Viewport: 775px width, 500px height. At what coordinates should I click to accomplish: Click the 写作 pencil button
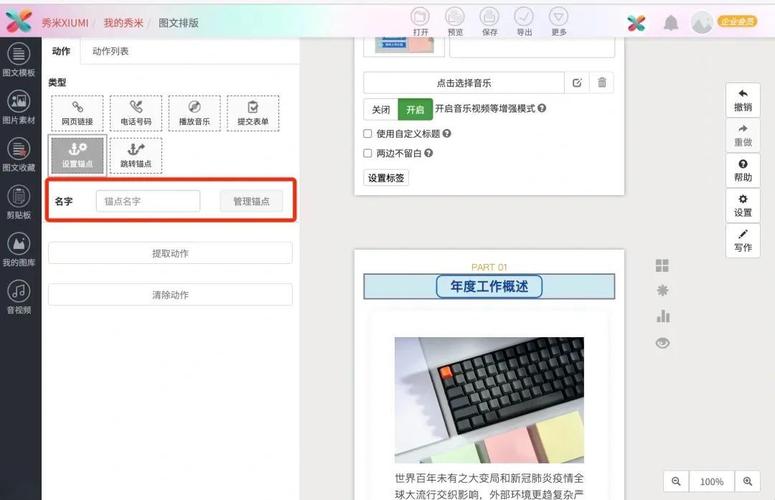[x=743, y=241]
